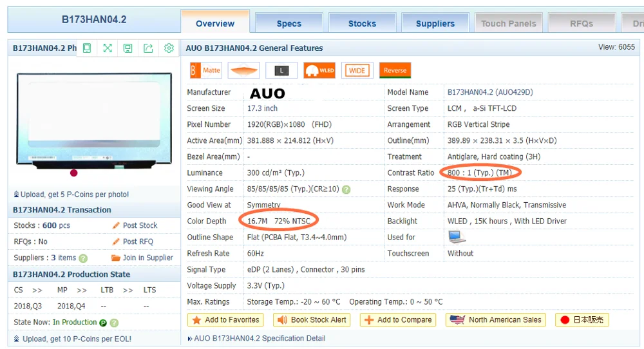Click the Reverse feature icon
This screenshot has height=349, width=644.
[395, 70]
